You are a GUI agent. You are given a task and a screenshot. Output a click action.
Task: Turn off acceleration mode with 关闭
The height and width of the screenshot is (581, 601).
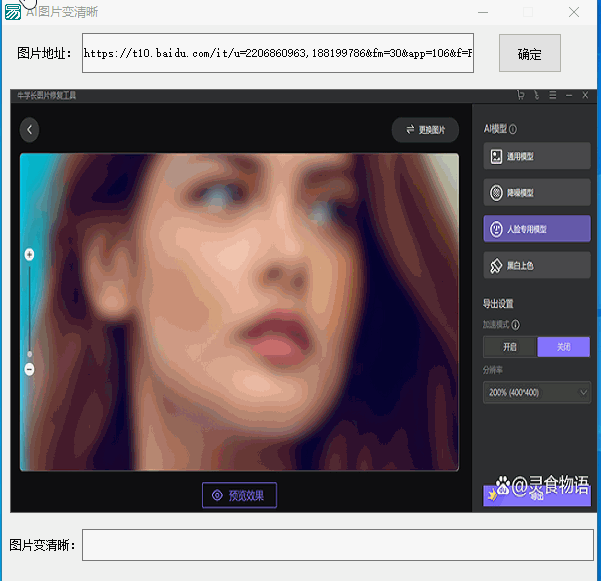(563, 347)
